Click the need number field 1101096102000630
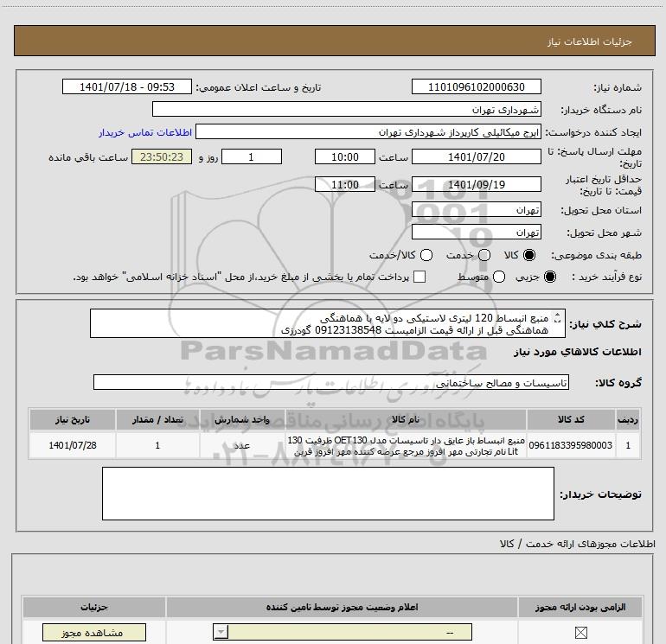 pos(476,86)
